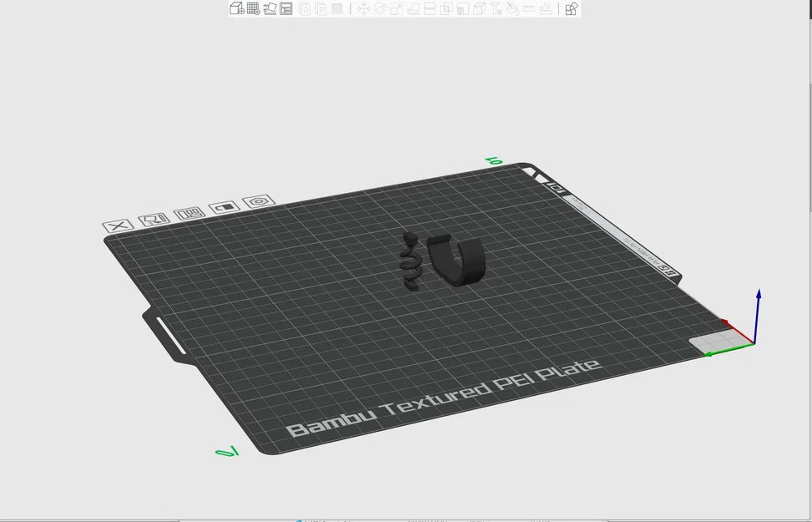Select the Measure tool

pos(529,9)
